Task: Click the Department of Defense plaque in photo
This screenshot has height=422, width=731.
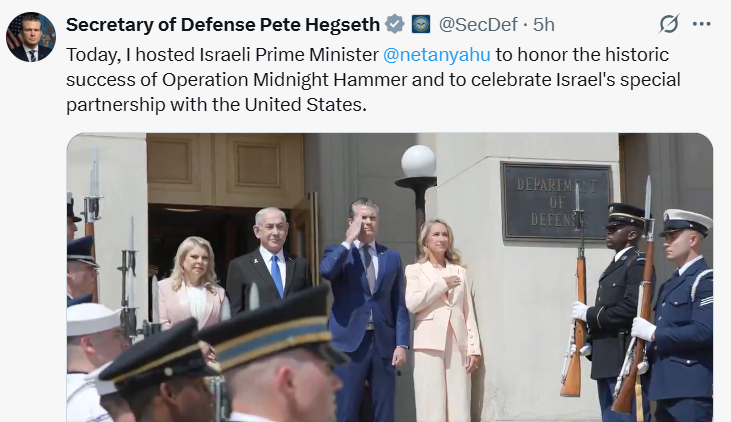Action: pos(556,201)
